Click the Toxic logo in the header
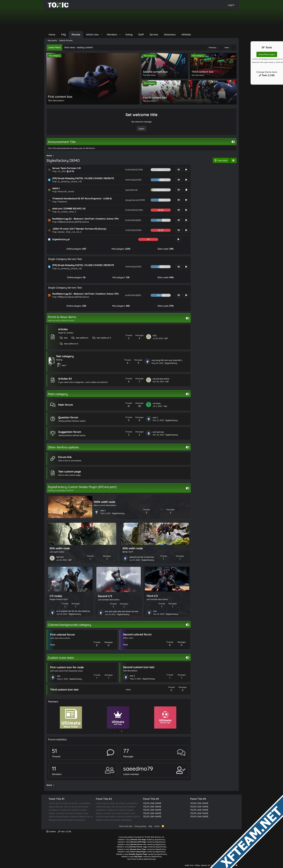The height and width of the screenshot is (868, 283). [58, 5]
